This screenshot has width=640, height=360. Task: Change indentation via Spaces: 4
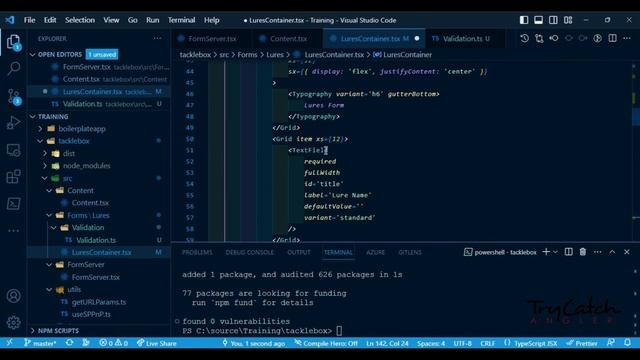[x=431, y=343]
